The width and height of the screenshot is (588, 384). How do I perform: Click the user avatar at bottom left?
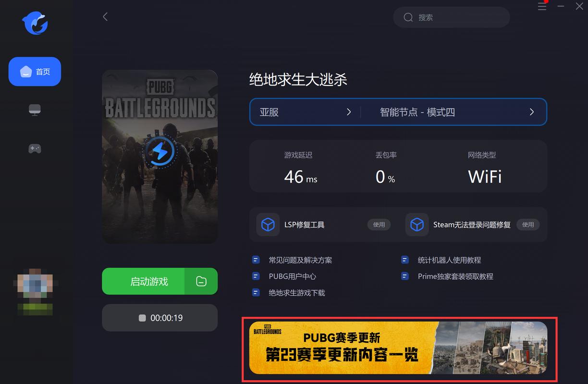point(35,292)
